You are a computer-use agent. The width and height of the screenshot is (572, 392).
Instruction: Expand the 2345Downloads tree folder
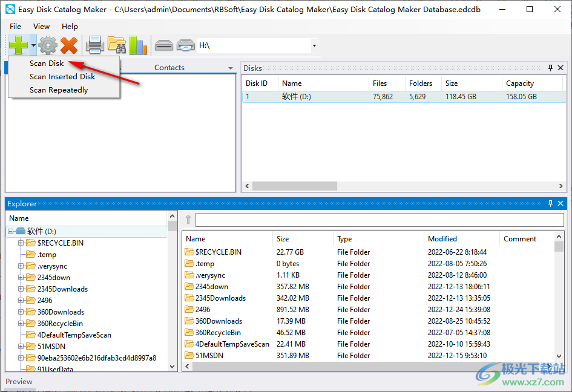point(21,289)
